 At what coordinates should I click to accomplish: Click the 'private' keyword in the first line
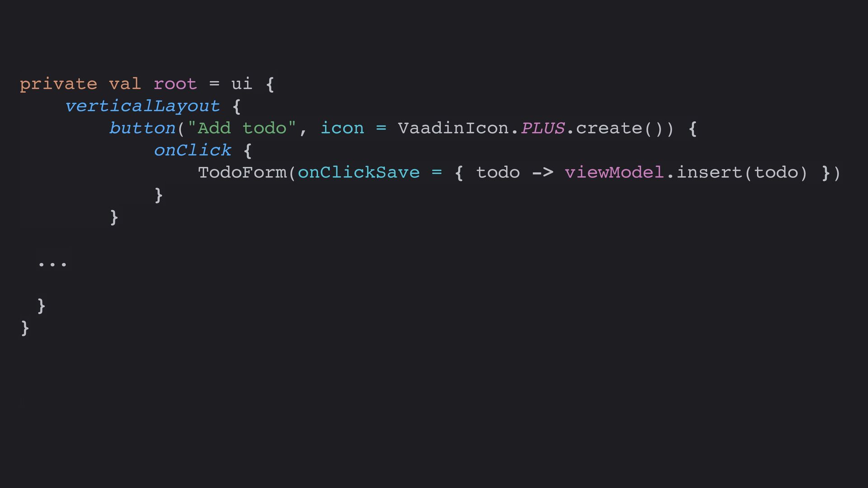58,84
